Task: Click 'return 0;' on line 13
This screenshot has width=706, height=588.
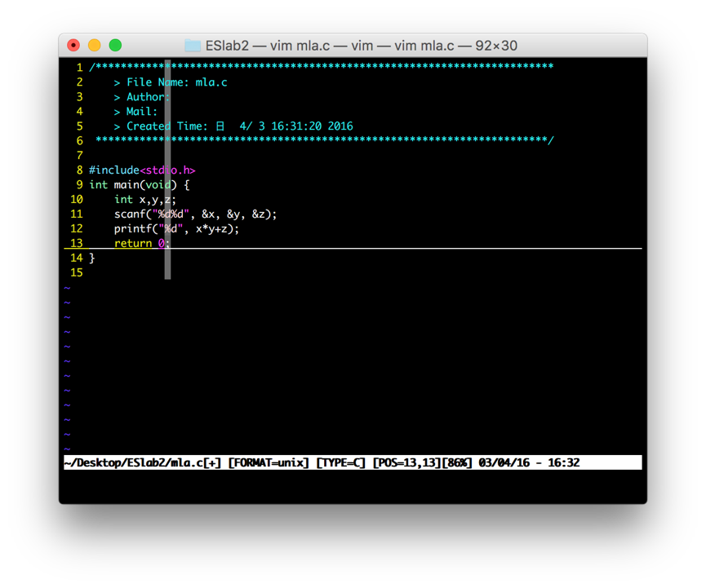Action: click(x=142, y=243)
